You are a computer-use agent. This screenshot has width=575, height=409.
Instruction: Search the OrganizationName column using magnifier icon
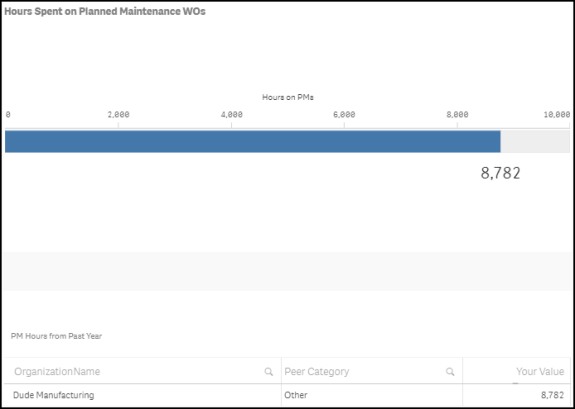point(268,372)
